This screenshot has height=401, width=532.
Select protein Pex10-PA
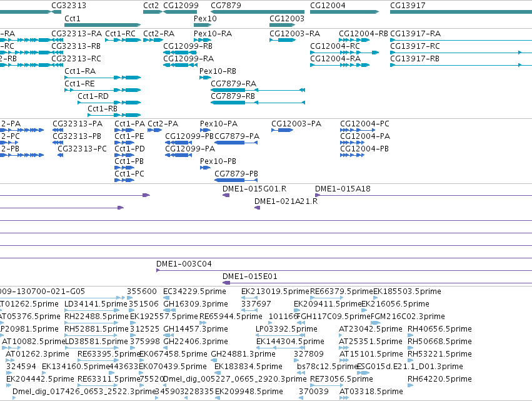(206, 130)
